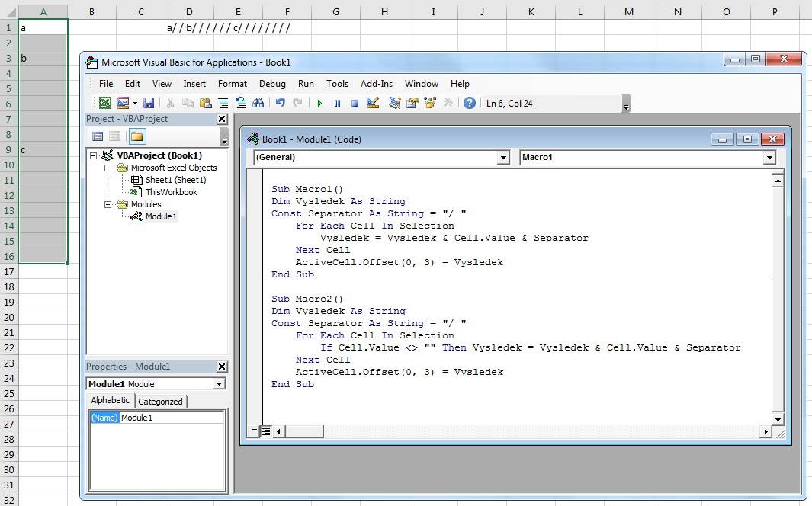Open Microsoft Visual Basic Help question mark icon

click(469, 103)
